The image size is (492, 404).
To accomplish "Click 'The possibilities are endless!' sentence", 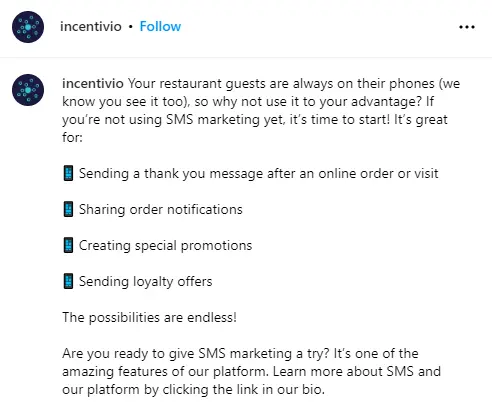I will pyautogui.click(x=149, y=317).
